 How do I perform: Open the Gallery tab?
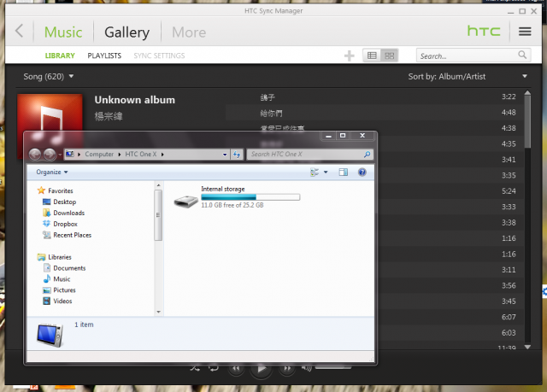coord(127,32)
